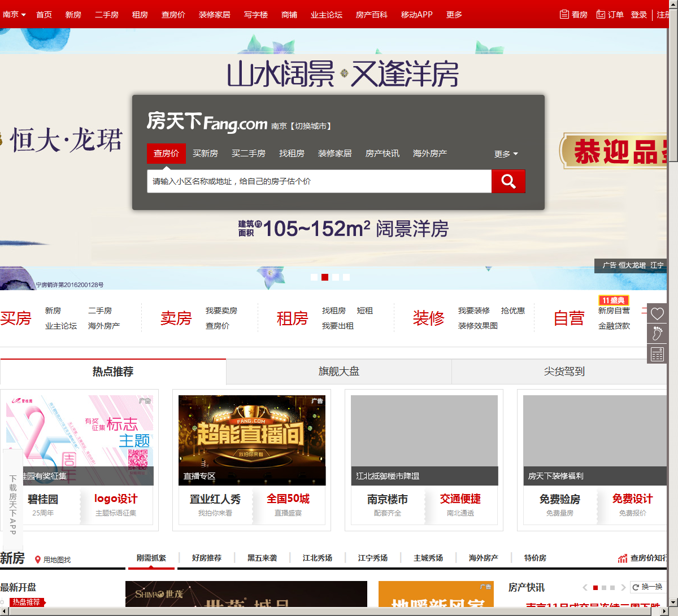Open the calculator sidebar icon
Viewport: 678px width, 616px height.
(657, 354)
